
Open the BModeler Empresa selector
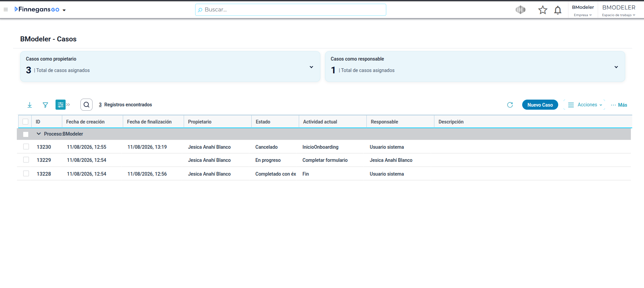pos(583,10)
